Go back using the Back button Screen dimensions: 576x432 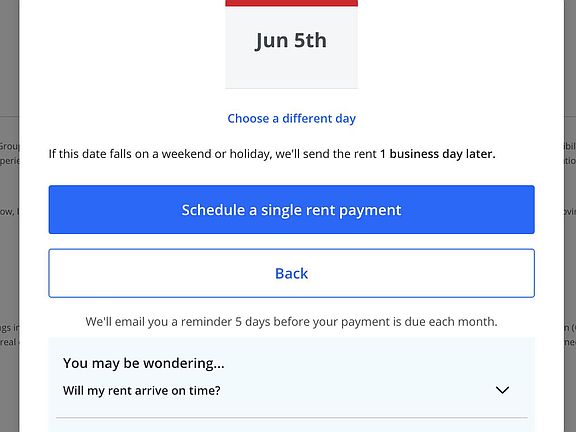291,273
